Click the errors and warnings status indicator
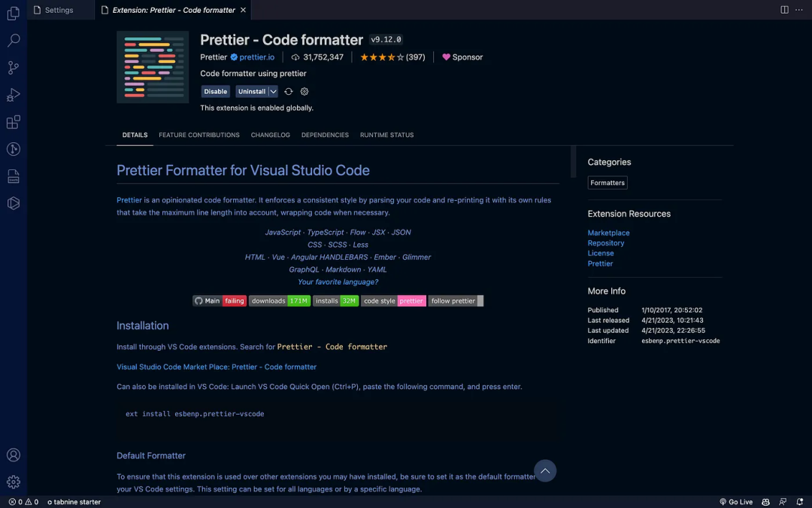 click(23, 502)
